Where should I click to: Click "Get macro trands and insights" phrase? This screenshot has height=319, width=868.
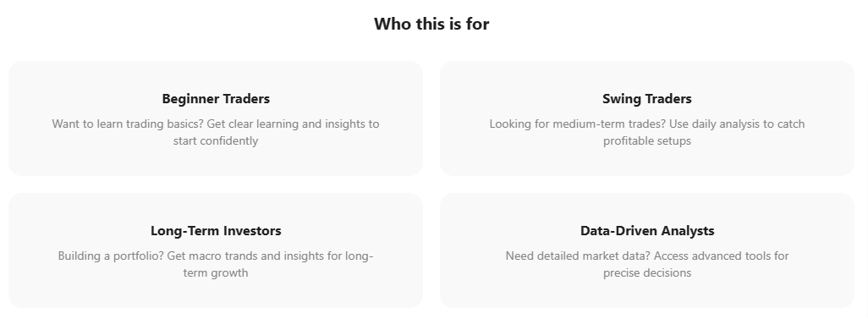click(247, 256)
